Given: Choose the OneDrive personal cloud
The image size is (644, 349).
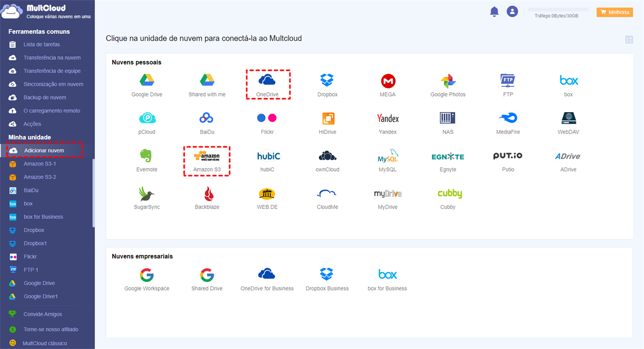Looking at the screenshot, I should [267, 85].
